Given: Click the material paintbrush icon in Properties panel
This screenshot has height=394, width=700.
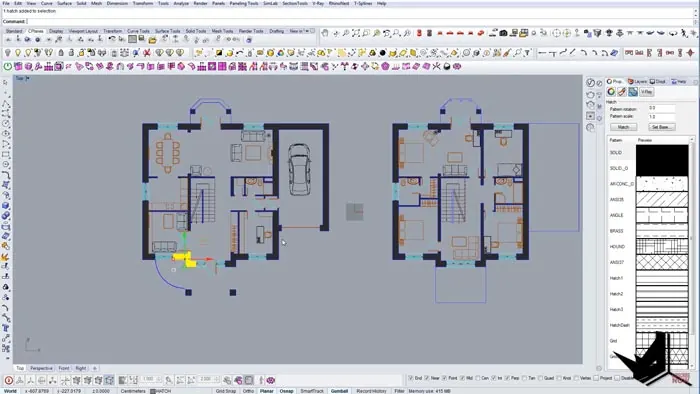Looking at the screenshot, I should click(x=621, y=92).
